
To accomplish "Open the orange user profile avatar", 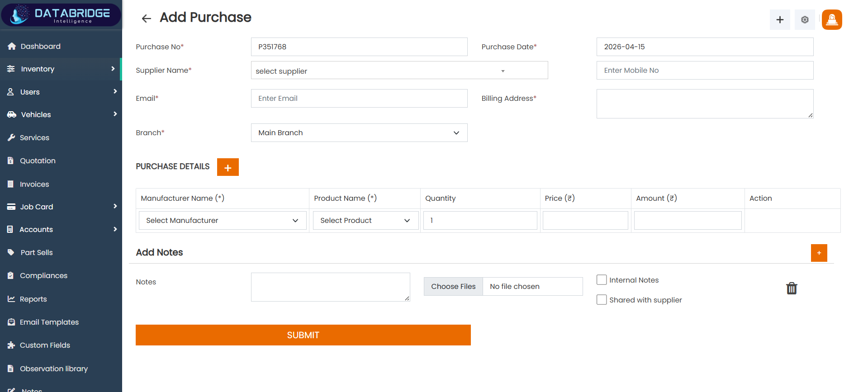I will tap(832, 19).
